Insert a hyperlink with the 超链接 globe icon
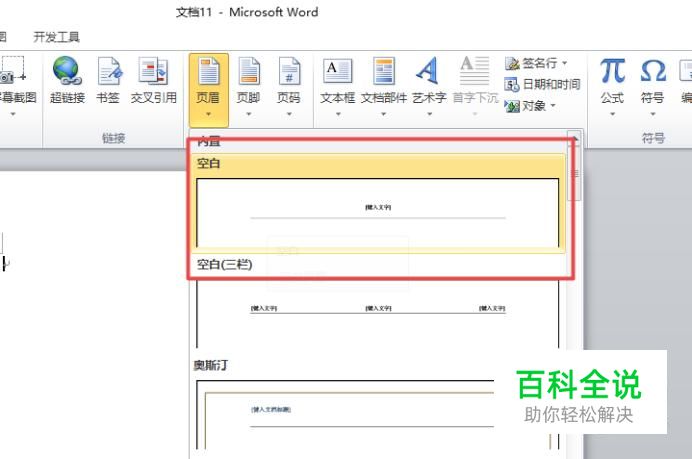 pos(67,71)
